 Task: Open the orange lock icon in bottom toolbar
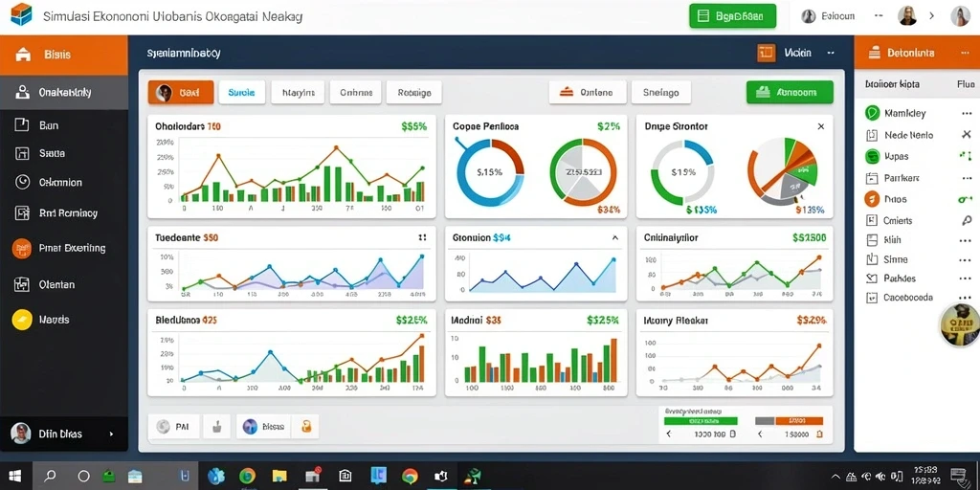[306, 427]
